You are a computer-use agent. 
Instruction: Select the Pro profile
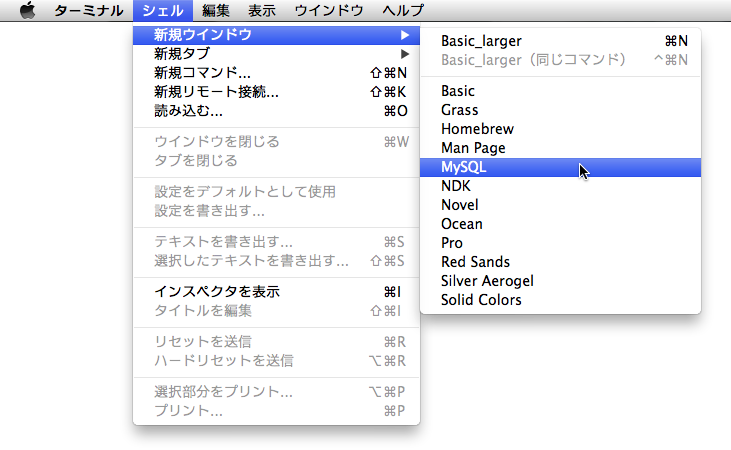[560, 243]
